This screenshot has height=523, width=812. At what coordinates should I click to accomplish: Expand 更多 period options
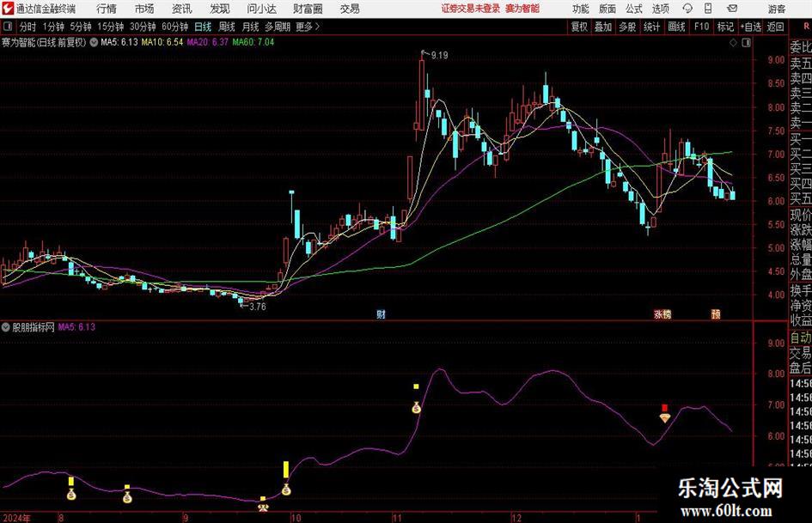click(308, 27)
